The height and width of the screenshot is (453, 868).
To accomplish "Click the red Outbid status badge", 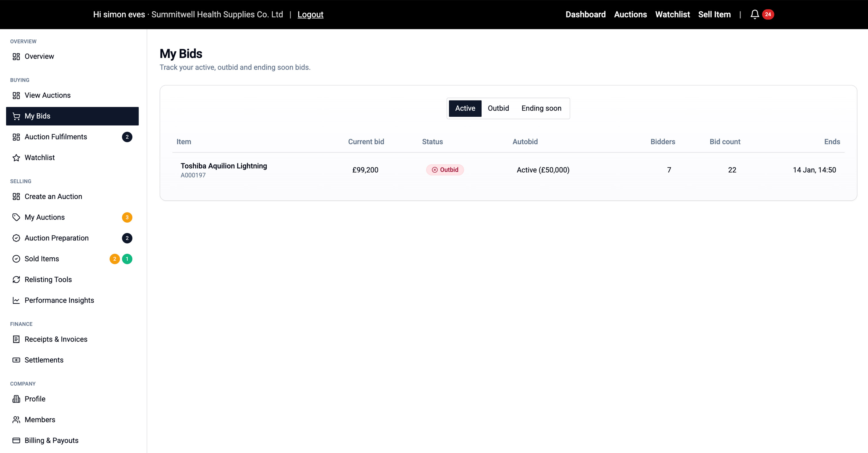I will (445, 169).
